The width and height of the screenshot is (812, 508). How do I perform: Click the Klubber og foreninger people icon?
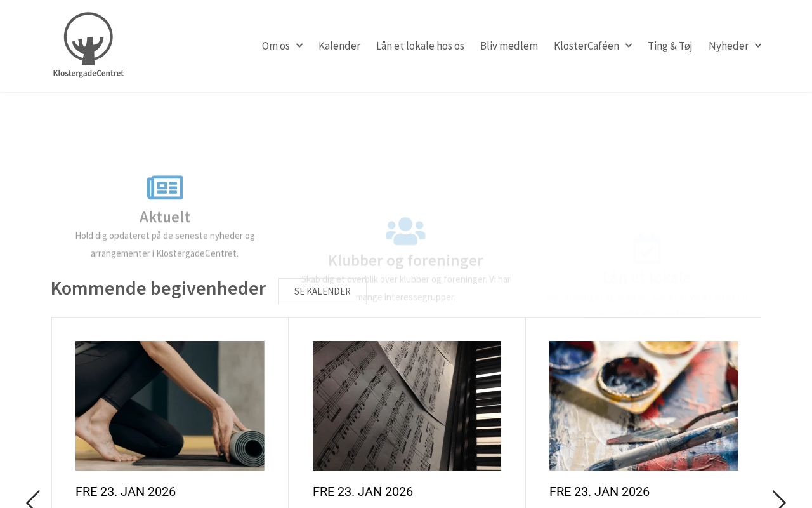[x=405, y=231]
